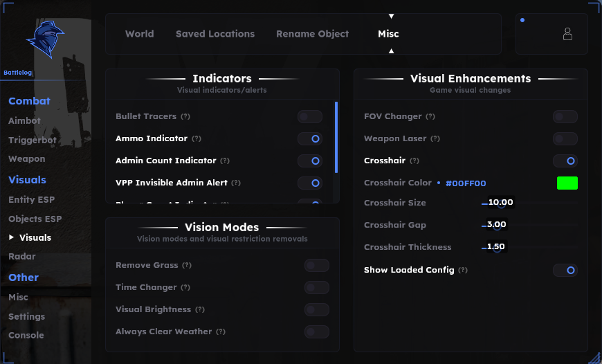Click the Indicators panel scrollbar
This screenshot has height=364, width=602.
click(336, 137)
